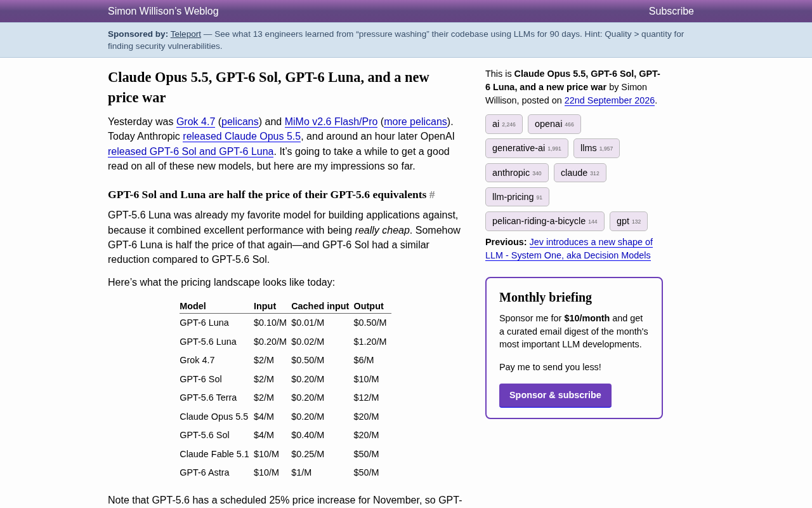Click the '$0.10/M' input price cell

click(270, 323)
